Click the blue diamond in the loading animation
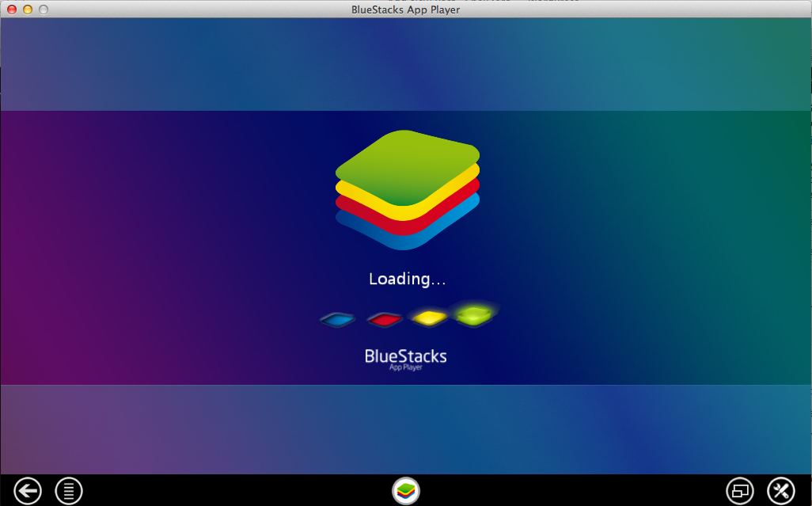The image size is (812, 506). tap(338, 318)
